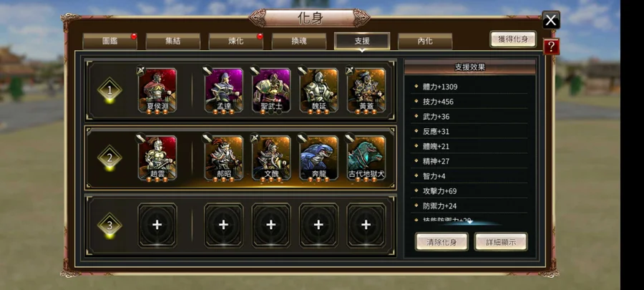
Task: Activate support group 2 diamond marker
Action: [x=109, y=158]
